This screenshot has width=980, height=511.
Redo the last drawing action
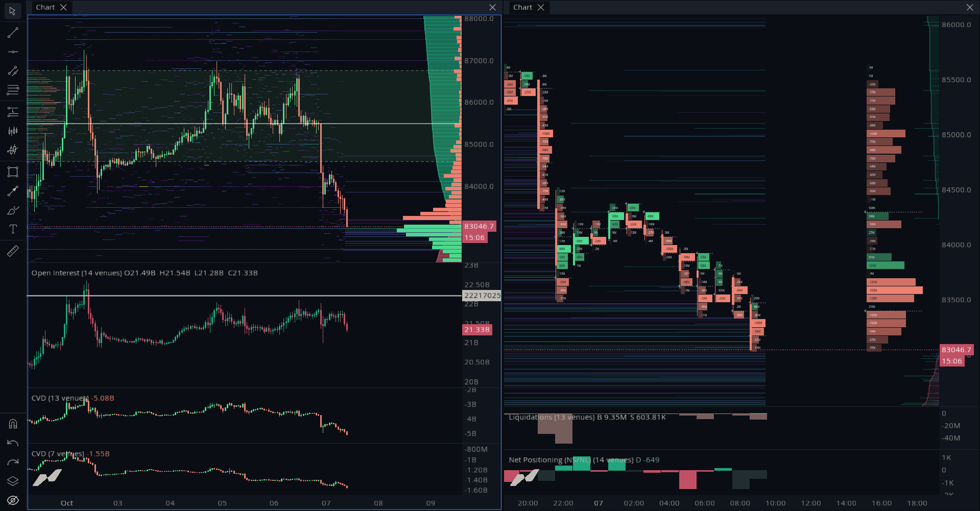coord(13,462)
